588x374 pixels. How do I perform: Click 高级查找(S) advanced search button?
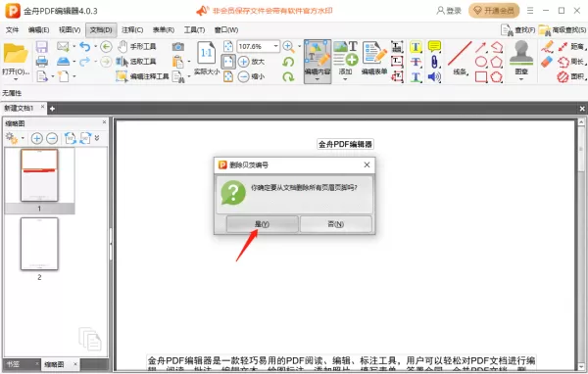point(563,30)
